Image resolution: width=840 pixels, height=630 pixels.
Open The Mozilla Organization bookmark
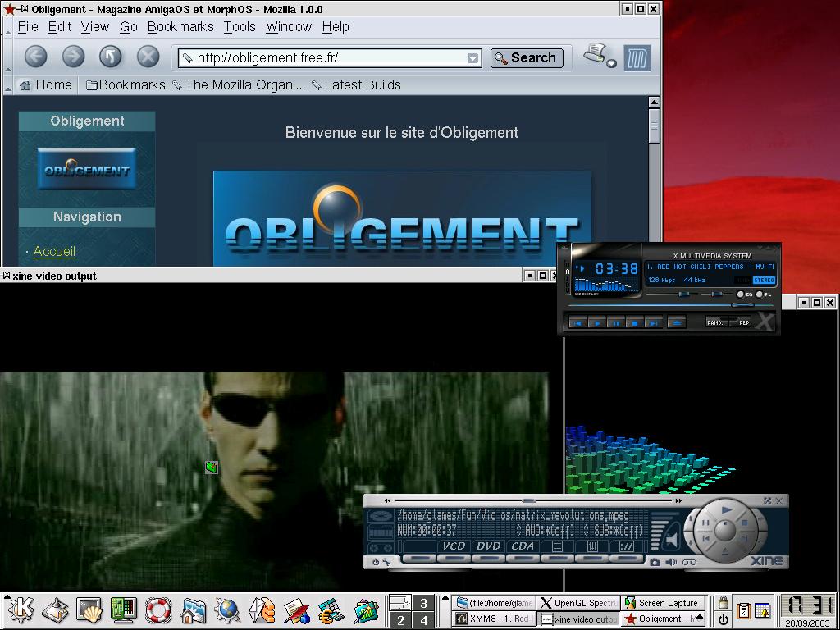pyautogui.click(x=239, y=85)
